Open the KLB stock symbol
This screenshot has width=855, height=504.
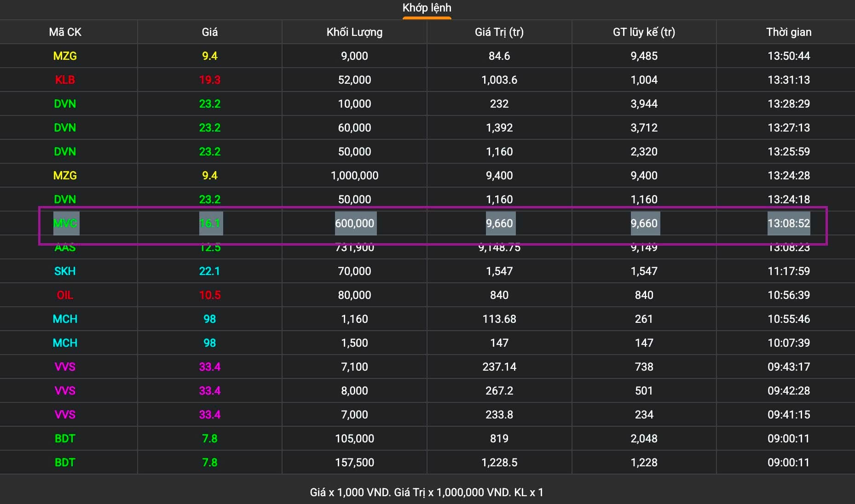point(65,80)
